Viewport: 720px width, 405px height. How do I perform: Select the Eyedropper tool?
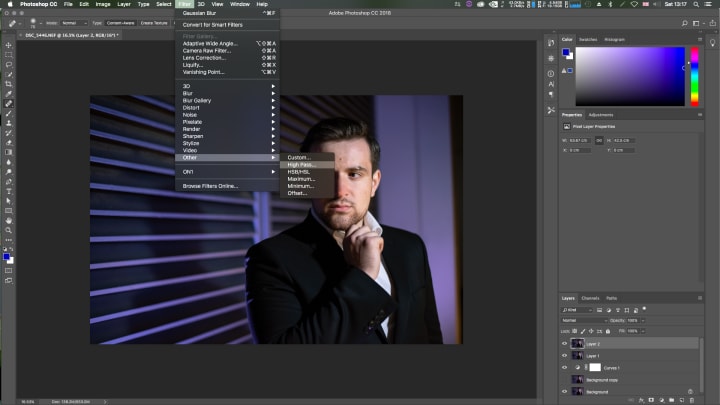pos(9,94)
